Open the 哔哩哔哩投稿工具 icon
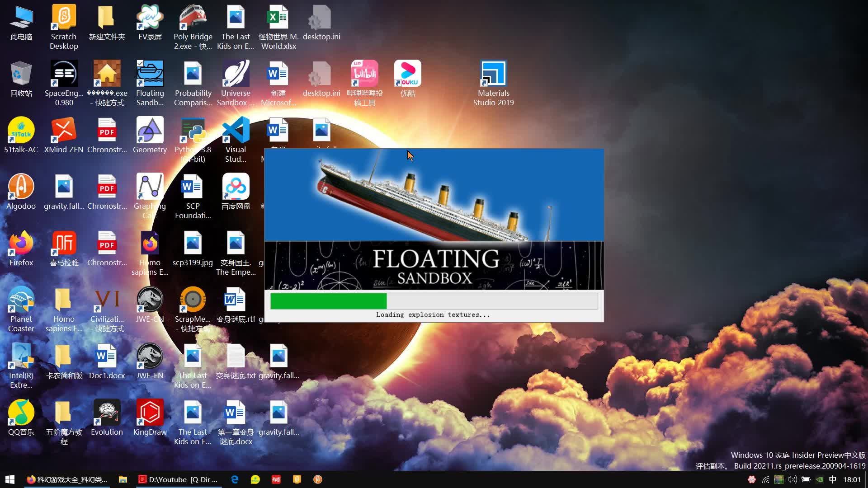Viewport: 868px width, 488px height. [x=364, y=84]
